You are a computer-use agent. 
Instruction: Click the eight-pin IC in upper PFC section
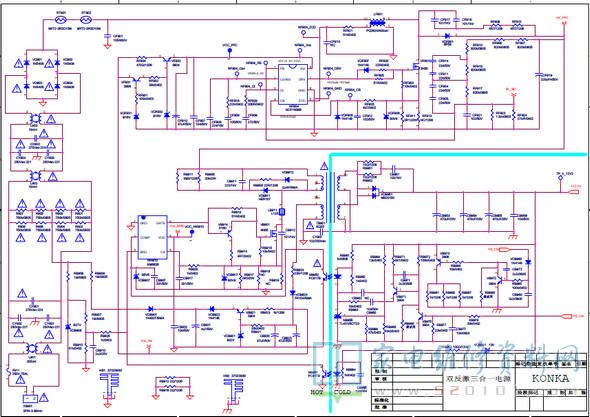293,84
